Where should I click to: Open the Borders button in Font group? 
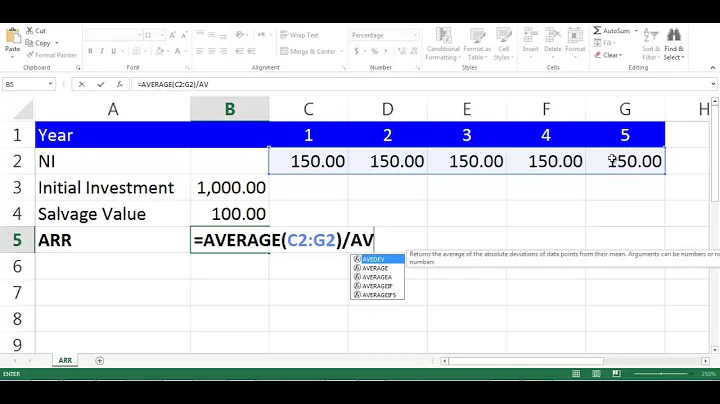click(136, 51)
